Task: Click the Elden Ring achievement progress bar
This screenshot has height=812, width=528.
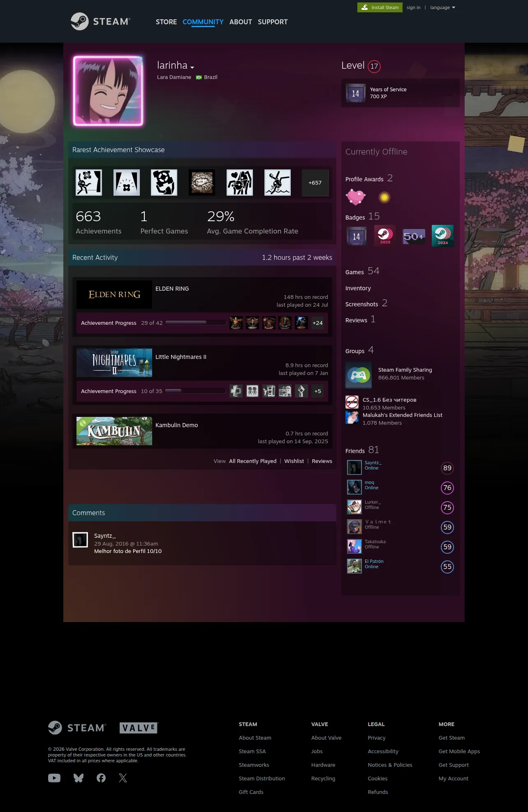Action: pos(195,323)
